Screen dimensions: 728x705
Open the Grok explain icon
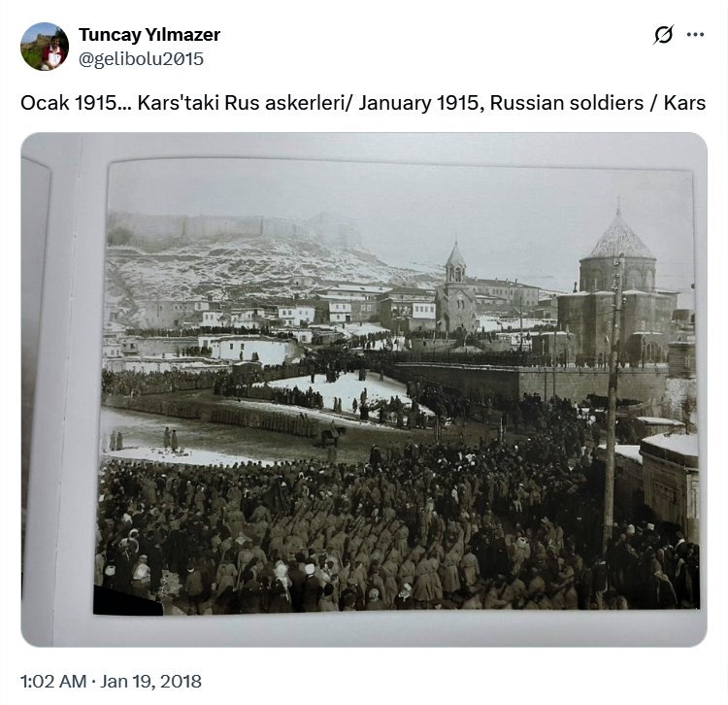pos(663,35)
